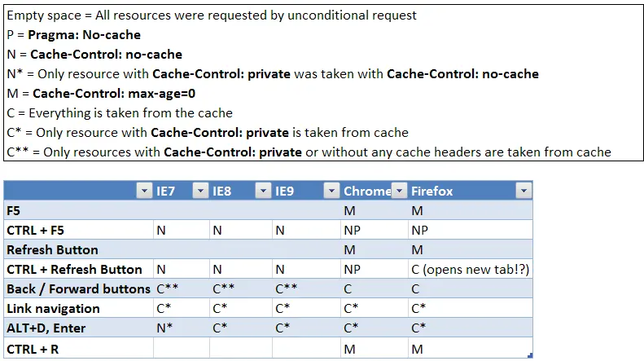644x361 pixels.
Task: Click the Firefox column header text
Action: click(432, 192)
